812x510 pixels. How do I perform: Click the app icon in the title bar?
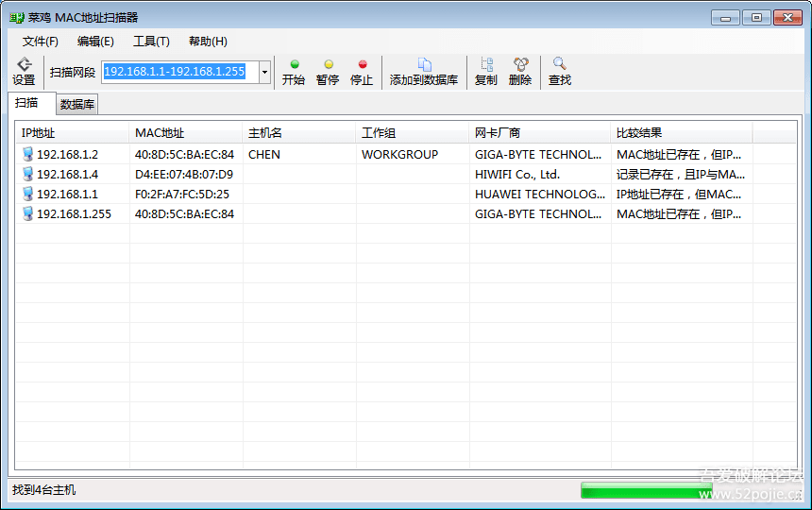click(x=17, y=18)
